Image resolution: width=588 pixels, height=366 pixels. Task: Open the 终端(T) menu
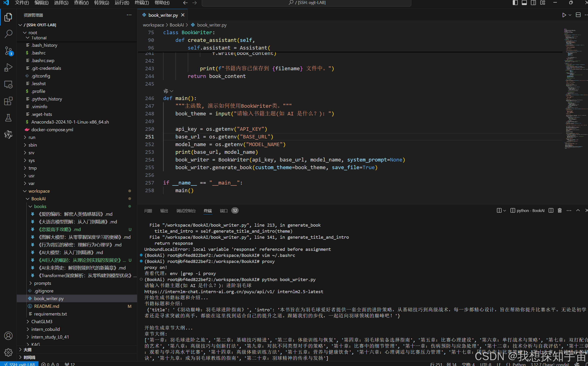click(x=142, y=3)
